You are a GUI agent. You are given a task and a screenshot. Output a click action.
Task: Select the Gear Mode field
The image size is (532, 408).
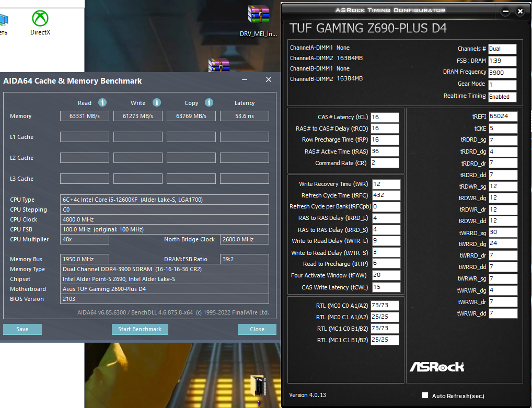click(x=502, y=85)
